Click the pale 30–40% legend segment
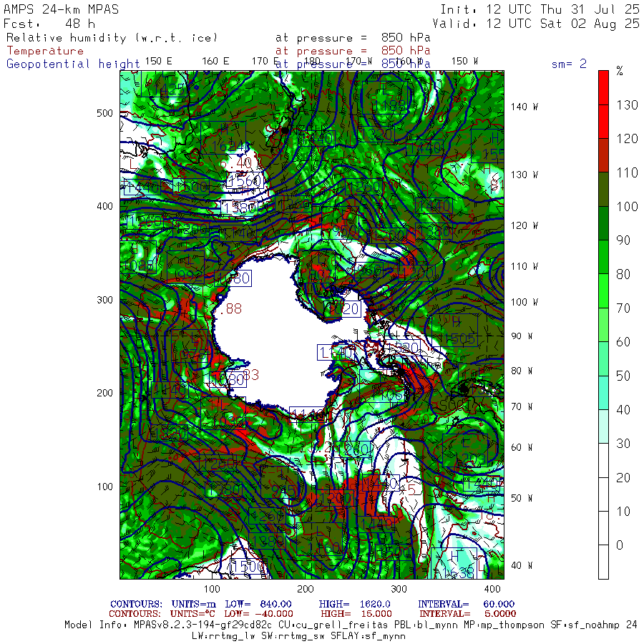Viewport: 644px width, 644px height. tap(603, 426)
